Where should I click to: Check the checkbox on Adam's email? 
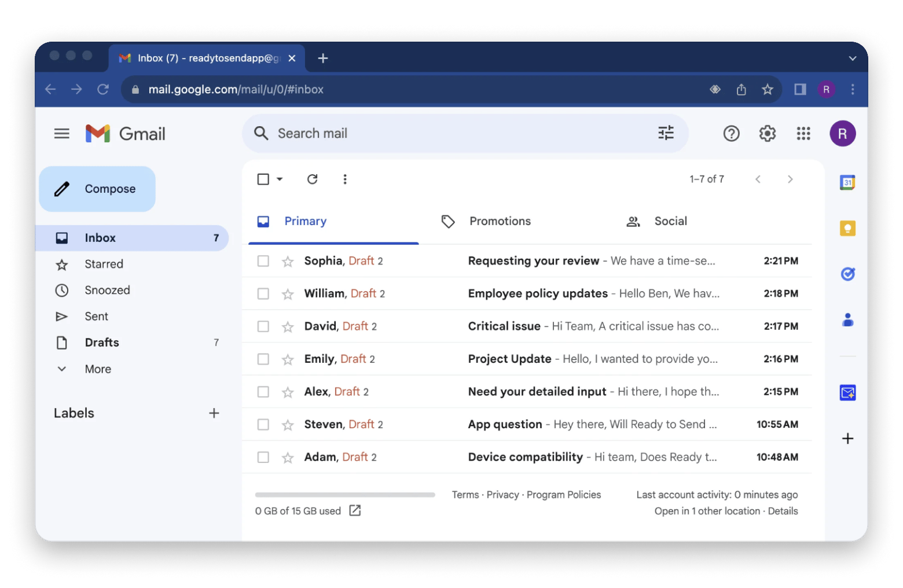[x=263, y=457]
